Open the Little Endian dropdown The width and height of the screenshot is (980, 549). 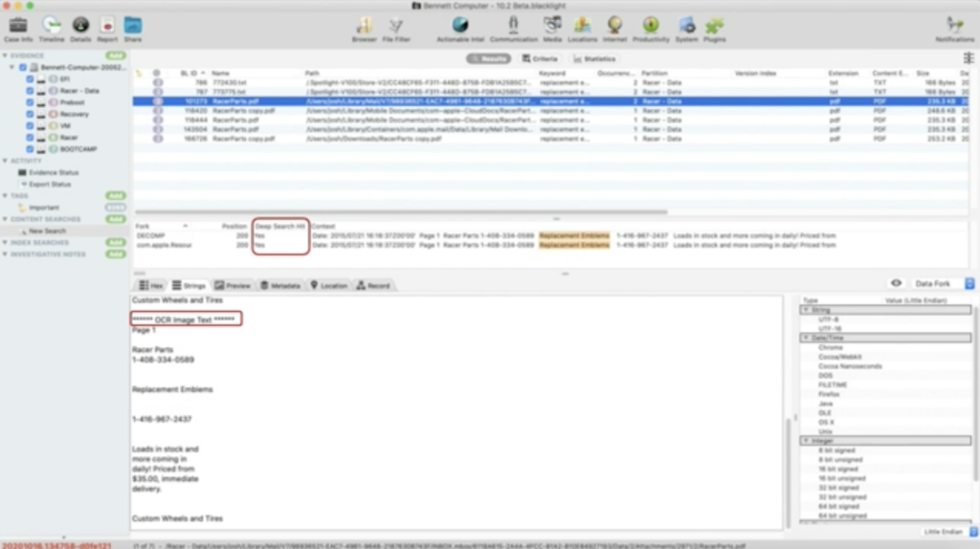coord(948,532)
